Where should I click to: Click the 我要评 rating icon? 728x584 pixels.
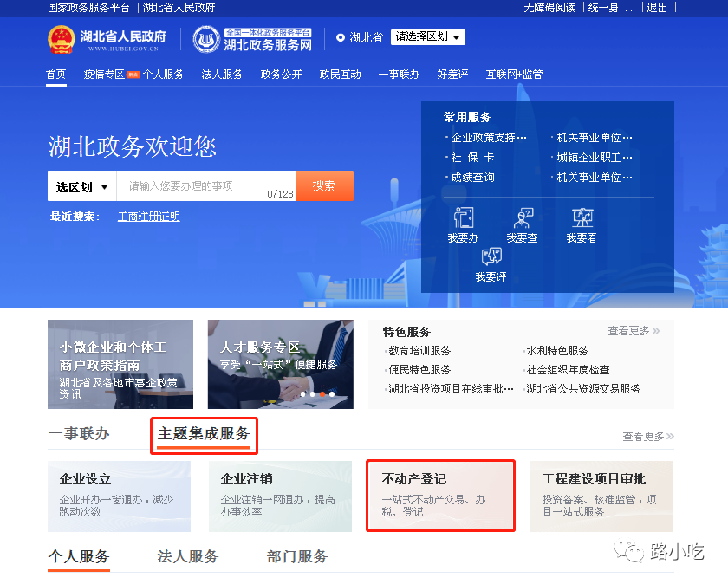[491, 256]
